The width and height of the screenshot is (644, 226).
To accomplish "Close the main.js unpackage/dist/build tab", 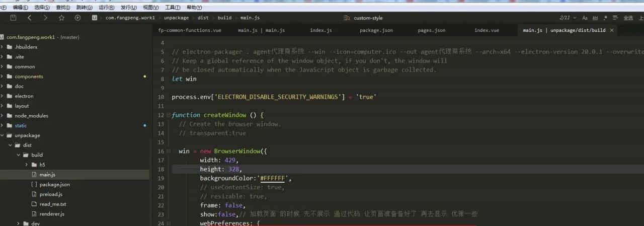I will coord(612,30).
